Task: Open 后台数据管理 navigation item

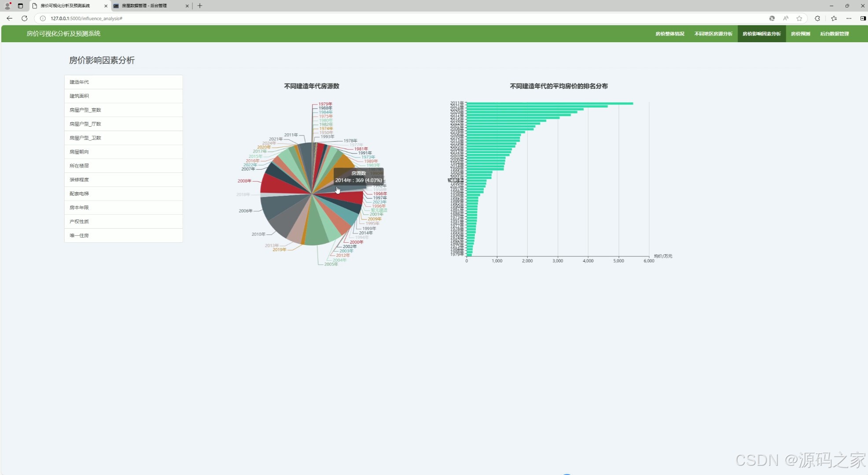Action: tap(834, 34)
